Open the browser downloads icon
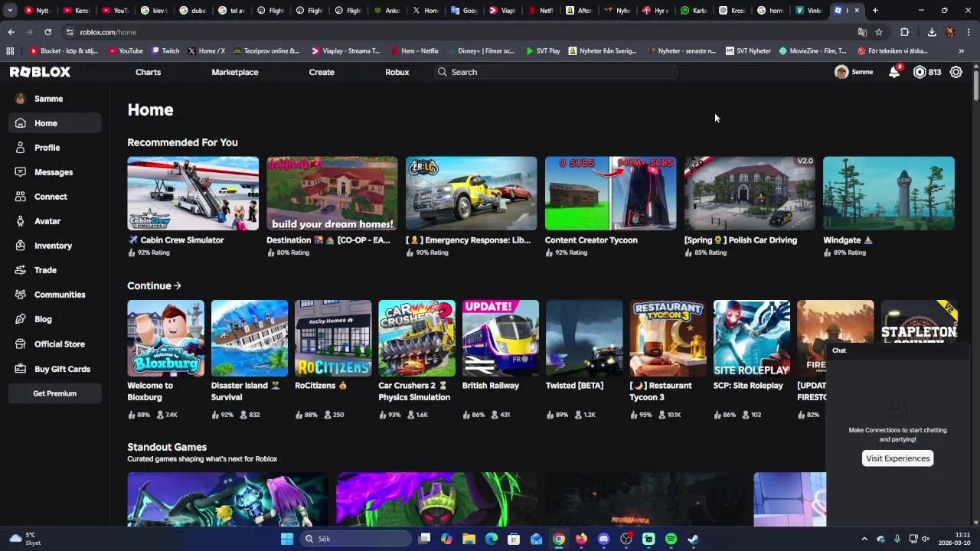The width and height of the screenshot is (980, 551). point(932,32)
